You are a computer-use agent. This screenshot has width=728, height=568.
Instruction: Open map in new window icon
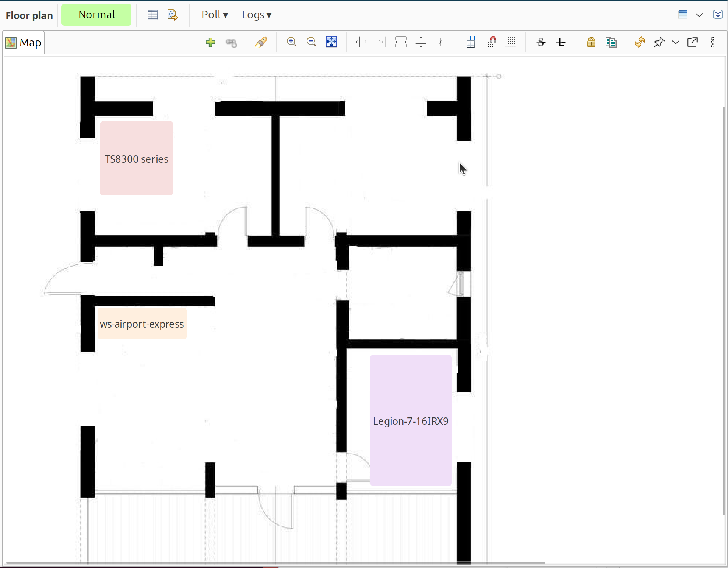click(x=693, y=42)
